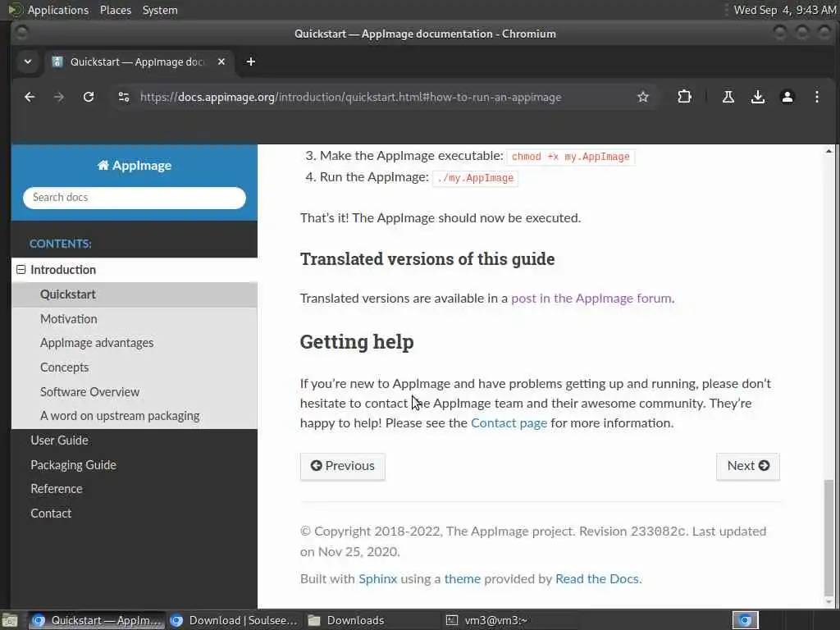Open the profile account icon
Viewport: 840px width, 630px height.
tap(787, 97)
